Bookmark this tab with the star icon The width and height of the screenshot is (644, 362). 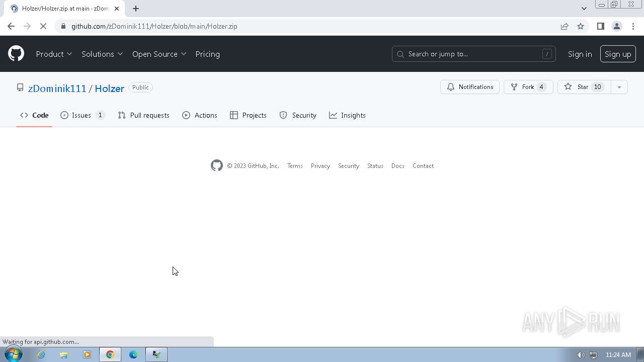(x=581, y=26)
